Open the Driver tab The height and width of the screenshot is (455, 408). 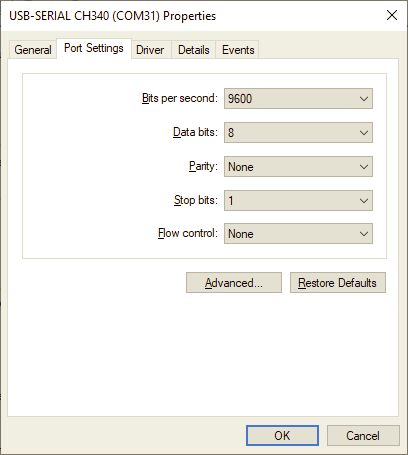coord(150,50)
